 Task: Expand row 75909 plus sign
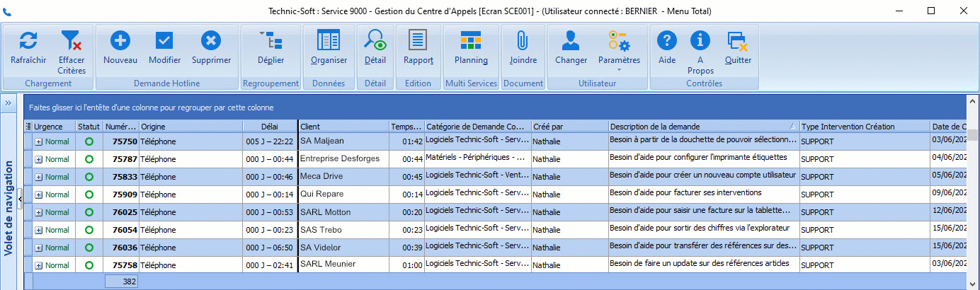[x=38, y=195]
